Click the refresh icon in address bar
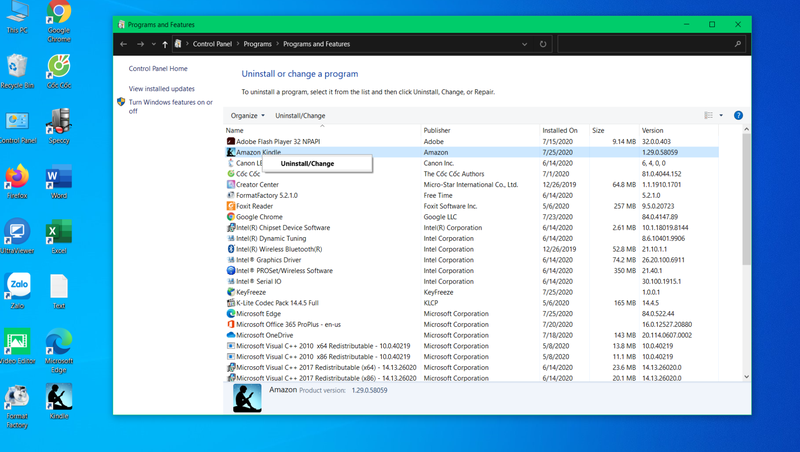 click(543, 44)
